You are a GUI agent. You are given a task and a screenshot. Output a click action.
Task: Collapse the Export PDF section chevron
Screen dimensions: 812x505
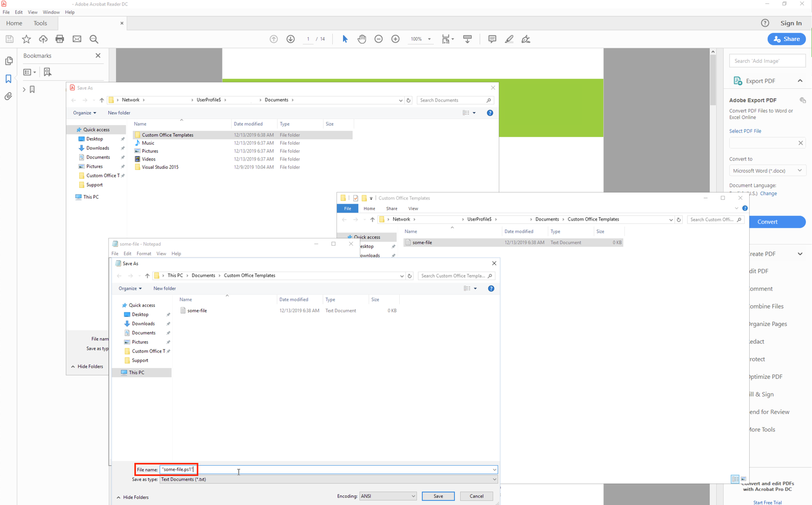pyautogui.click(x=800, y=81)
